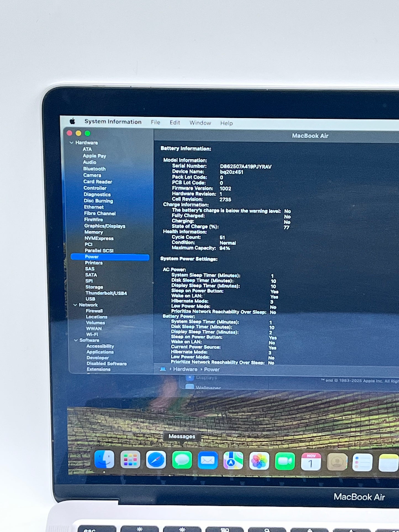This screenshot has height=532, width=399.
Task: Select Disabled Software in the sidebar
Action: (107, 363)
